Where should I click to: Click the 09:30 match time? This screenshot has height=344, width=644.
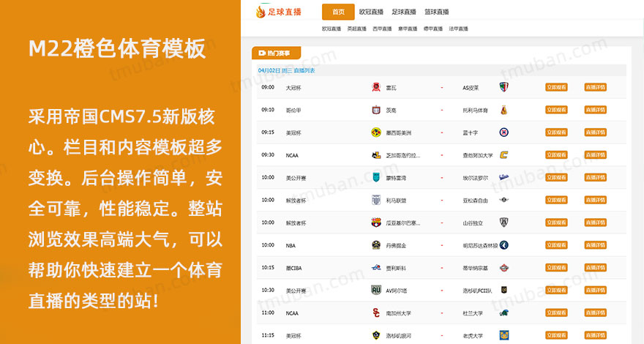click(x=268, y=155)
